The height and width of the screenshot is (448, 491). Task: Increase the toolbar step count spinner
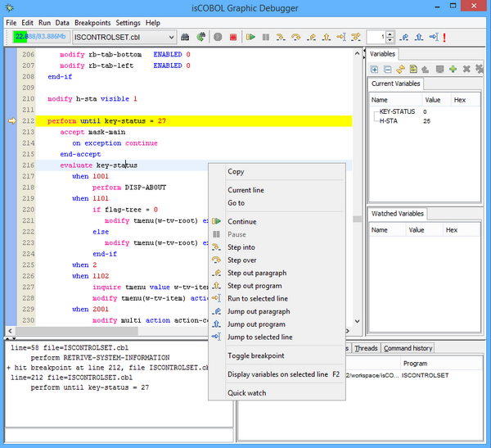[x=390, y=34]
